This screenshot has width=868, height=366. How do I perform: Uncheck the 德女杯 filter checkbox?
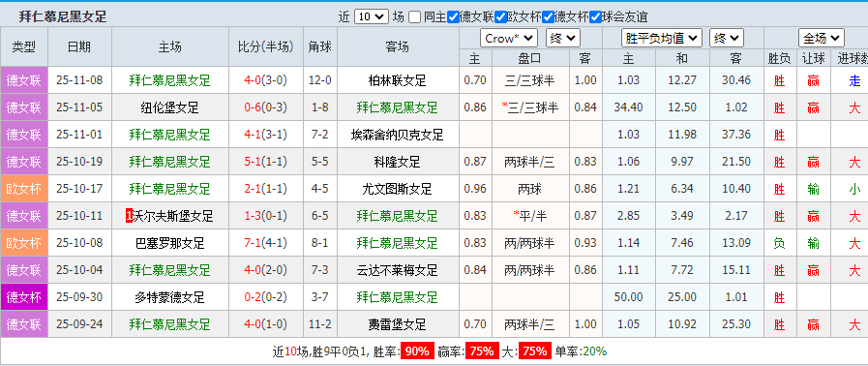(548, 17)
